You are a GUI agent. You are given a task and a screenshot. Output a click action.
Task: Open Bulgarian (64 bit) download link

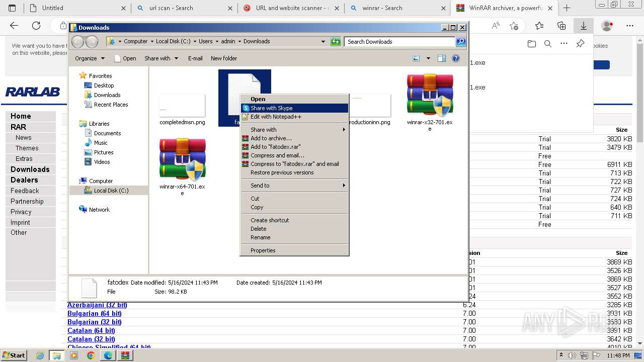click(x=95, y=313)
